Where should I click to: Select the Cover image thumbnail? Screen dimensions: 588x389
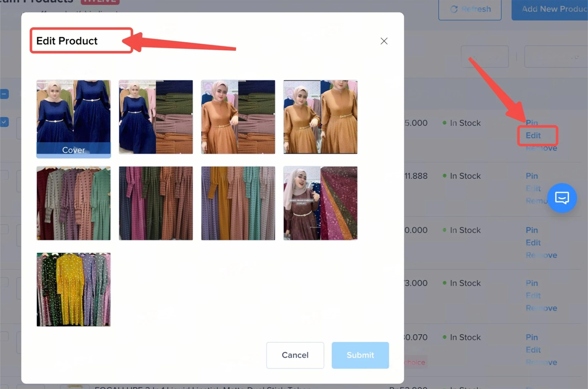point(74,117)
